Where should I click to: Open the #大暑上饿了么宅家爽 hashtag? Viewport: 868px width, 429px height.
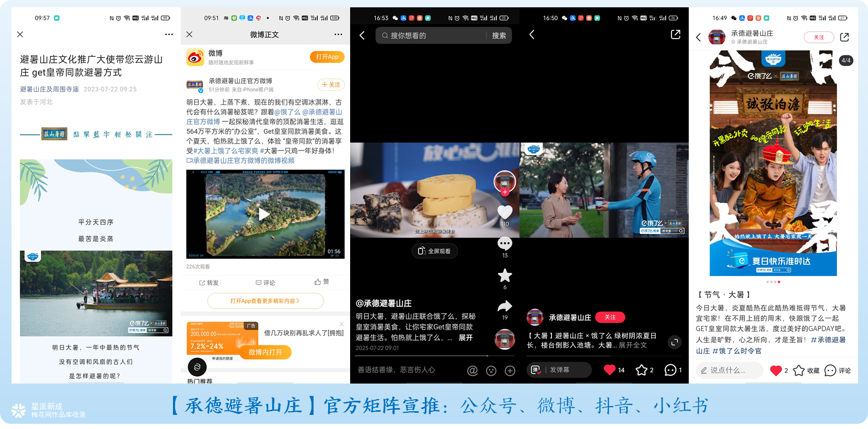coord(226,150)
